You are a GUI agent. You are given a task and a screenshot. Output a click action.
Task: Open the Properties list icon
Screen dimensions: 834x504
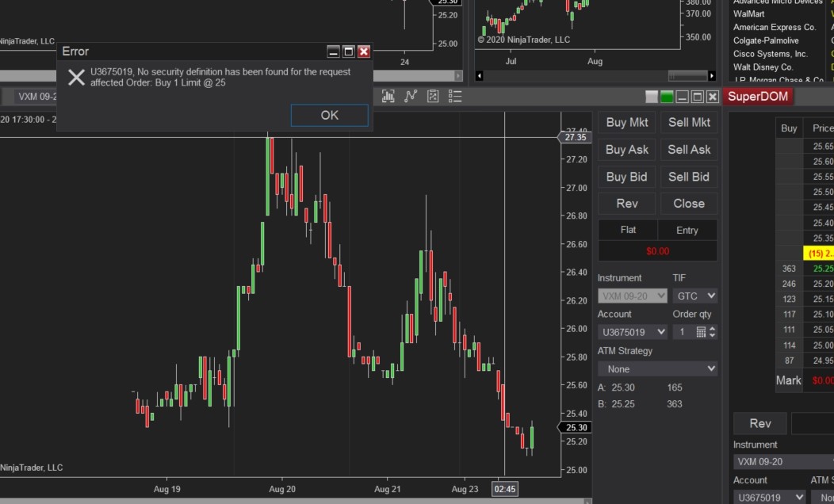(x=455, y=96)
